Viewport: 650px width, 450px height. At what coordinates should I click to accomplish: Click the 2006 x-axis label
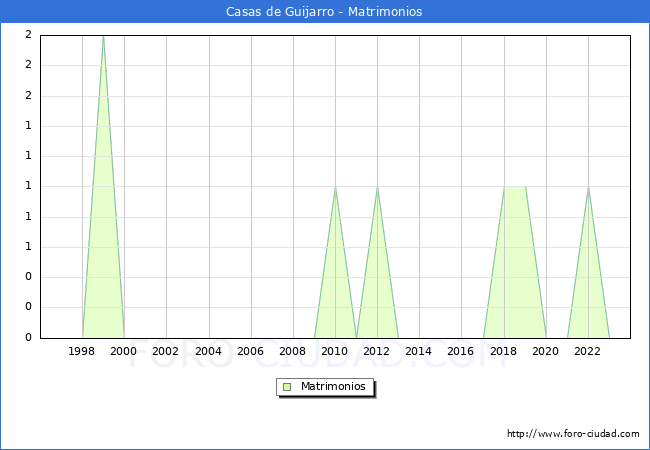[250, 351]
